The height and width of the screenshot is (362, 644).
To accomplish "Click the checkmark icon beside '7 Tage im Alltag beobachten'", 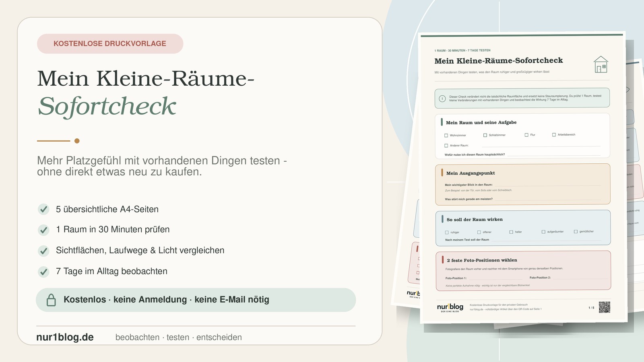I will (x=43, y=271).
